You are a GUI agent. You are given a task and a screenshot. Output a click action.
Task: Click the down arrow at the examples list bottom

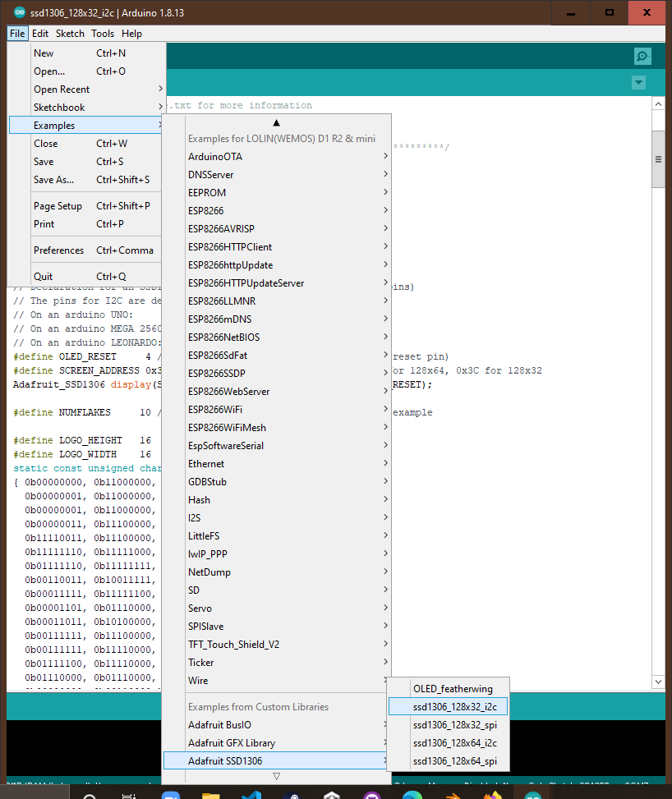pos(276,776)
